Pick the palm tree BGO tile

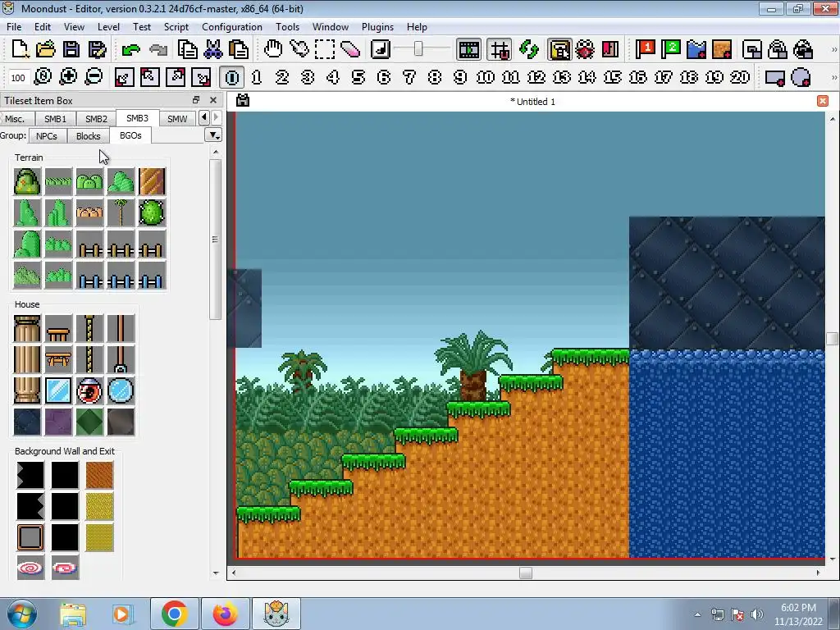(121, 212)
